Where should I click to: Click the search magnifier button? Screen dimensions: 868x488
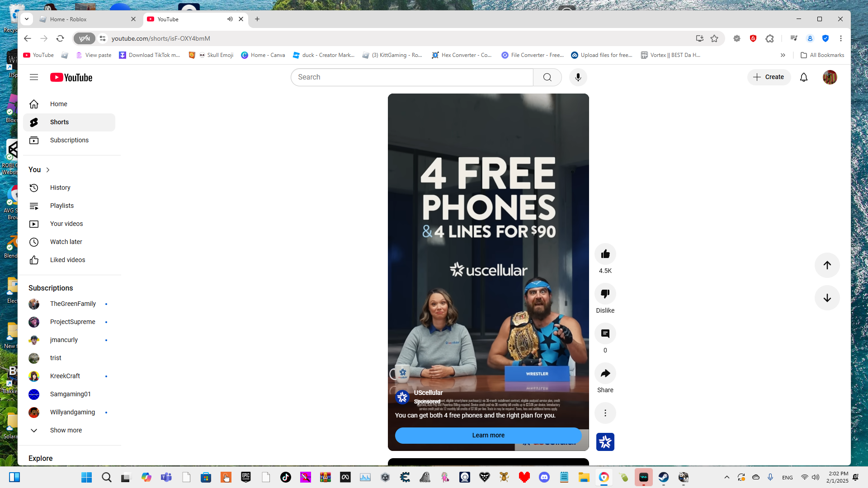coord(547,77)
